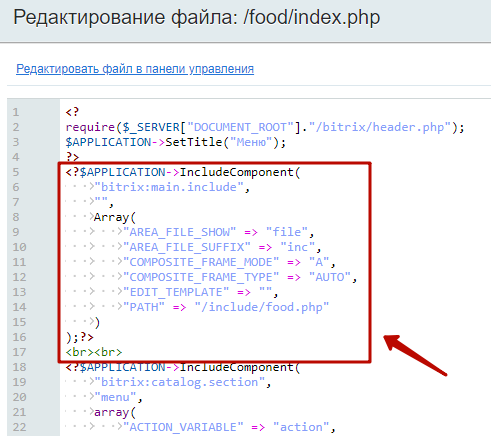This screenshot has width=491, height=436.
Task: Click line number 17 in gutter
Action: point(19,352)
